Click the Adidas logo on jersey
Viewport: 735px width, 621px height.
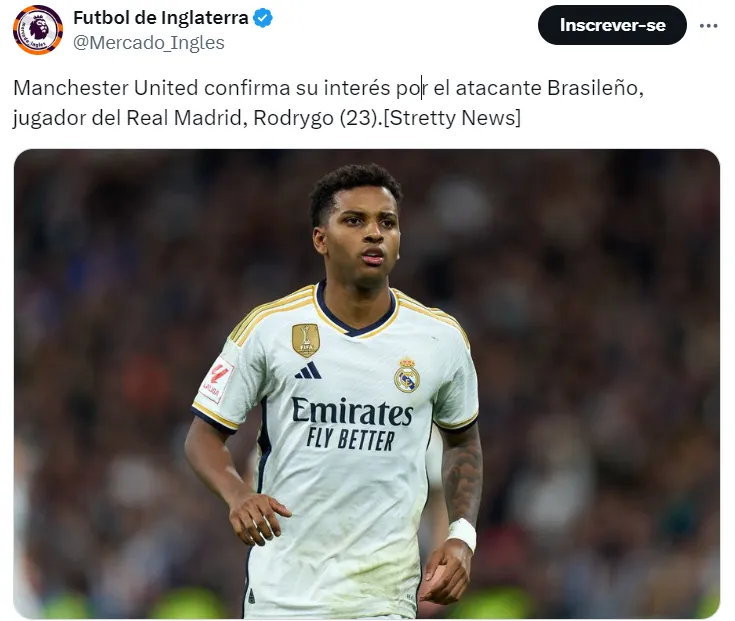pyautogui.click(x=308, y=370)
